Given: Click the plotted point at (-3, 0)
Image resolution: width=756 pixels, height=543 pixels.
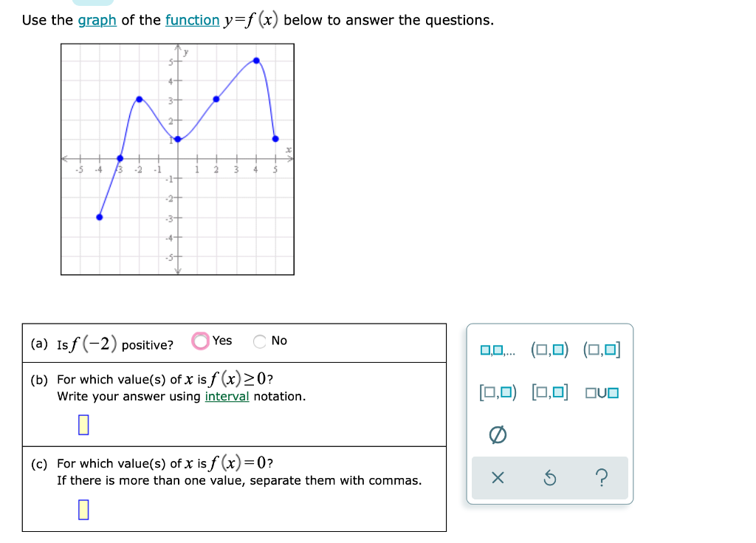Looking at the screenshot, I should tap(119, 157).
